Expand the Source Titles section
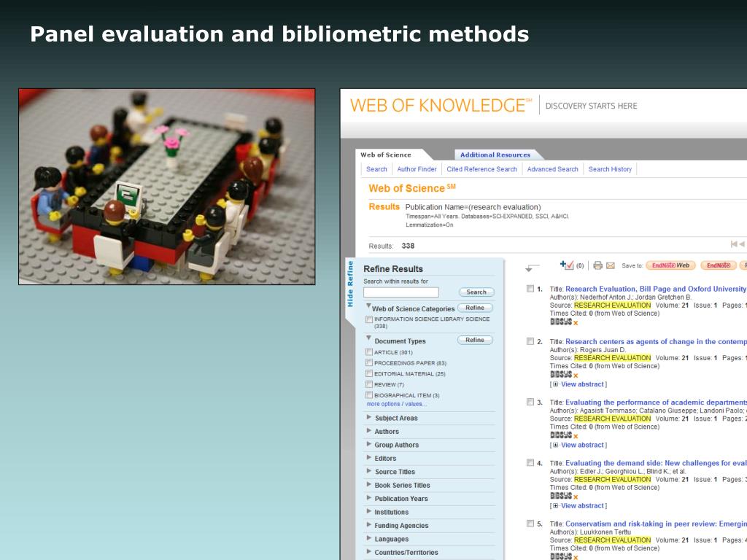747x560 pixels. pos(368,471)
